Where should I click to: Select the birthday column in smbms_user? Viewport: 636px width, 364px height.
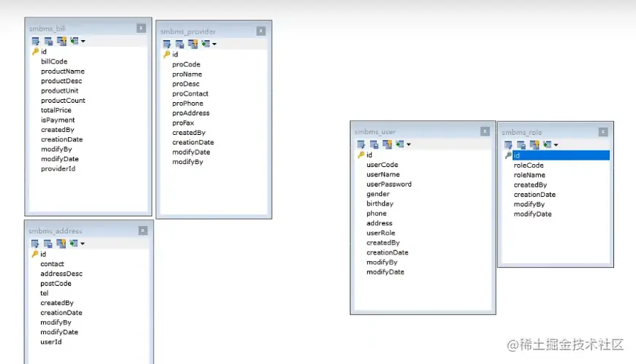380,204
